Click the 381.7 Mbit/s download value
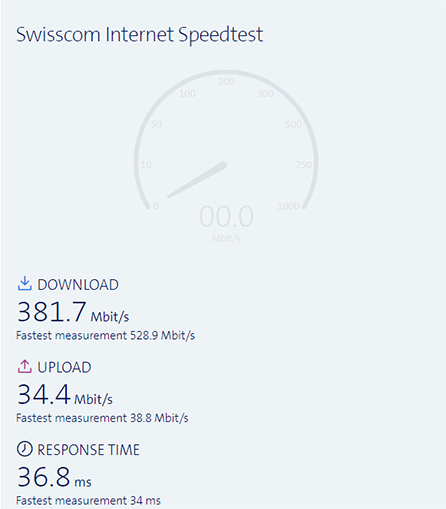This screenshot has width=446, height=509. click(73, 312)
